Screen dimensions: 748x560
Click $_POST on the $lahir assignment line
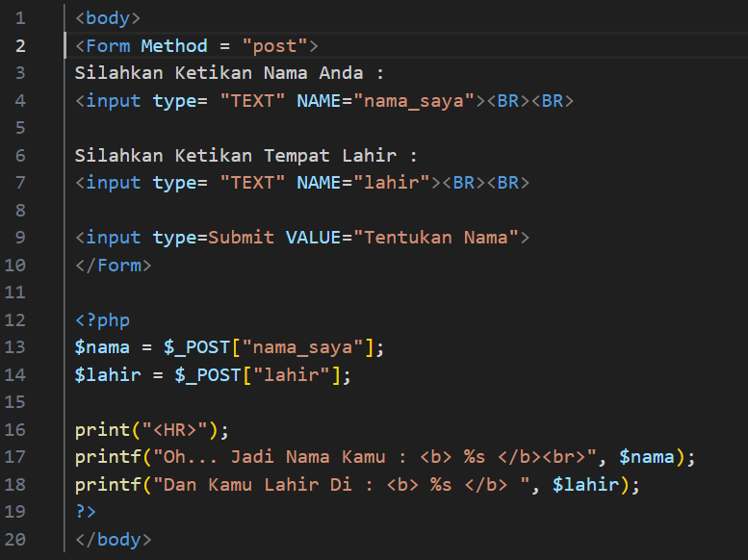coord(208,375)
